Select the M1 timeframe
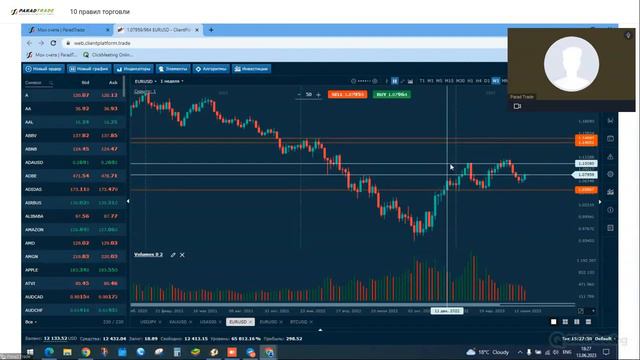Screen dimensions: 640x360 tap(430, 81)
